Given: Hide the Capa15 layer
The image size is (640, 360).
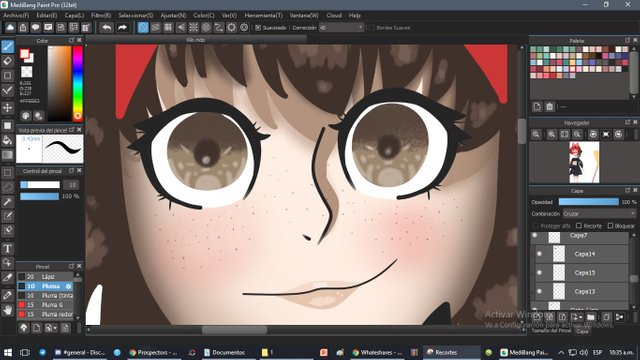Looking at the screenshot, I should pos(539,273).
